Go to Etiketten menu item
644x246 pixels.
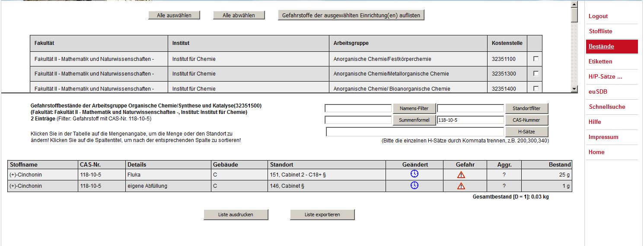[600, 61]
